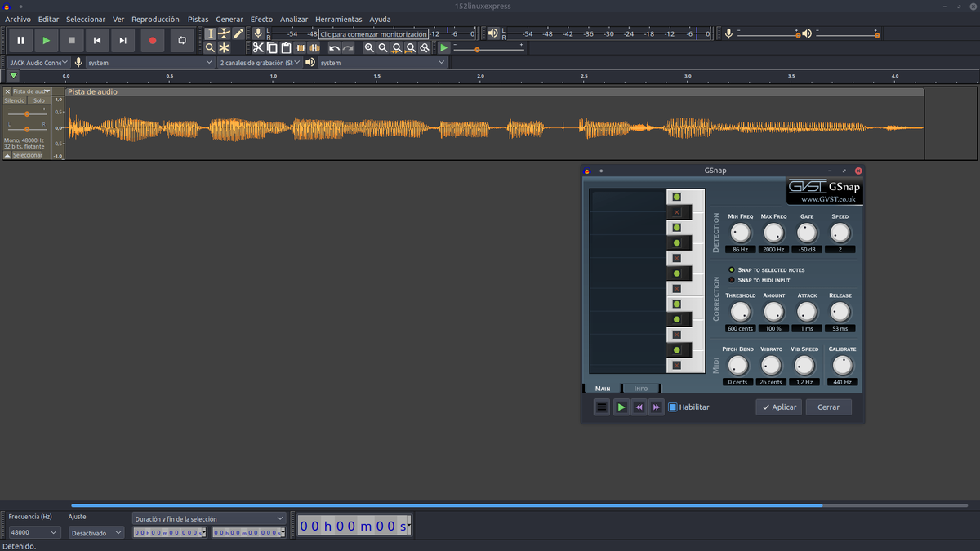Click the track pan L/R slider handle
This screenshot has width=980, height=551.
27,129
